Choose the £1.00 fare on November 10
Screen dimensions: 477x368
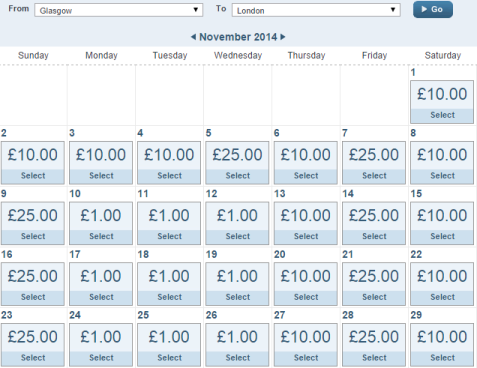point(101,223)
